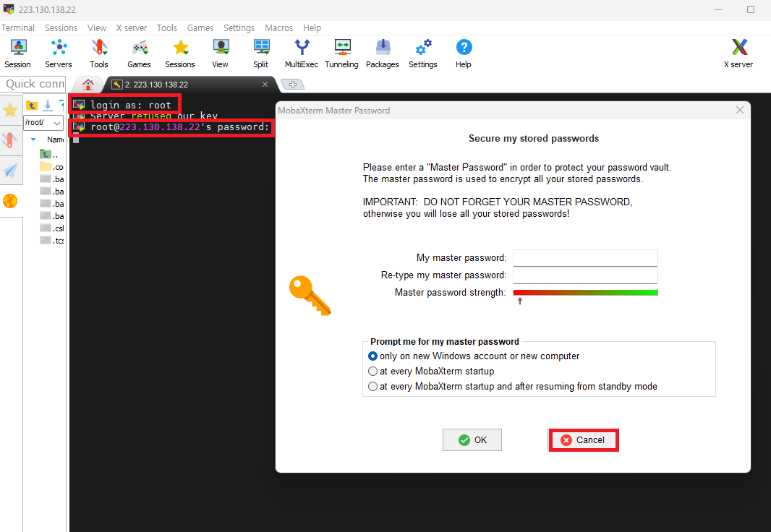Focus the 'Re-type my master password' field
The width and height of the screenshot is (771, 532).
(585, 275)
